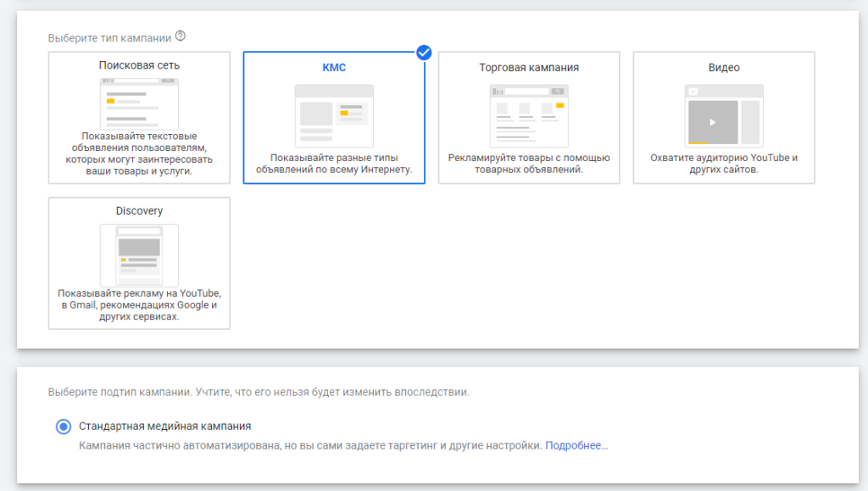
Task: Pick the Торговая кампания title
Action: point(529,67)
